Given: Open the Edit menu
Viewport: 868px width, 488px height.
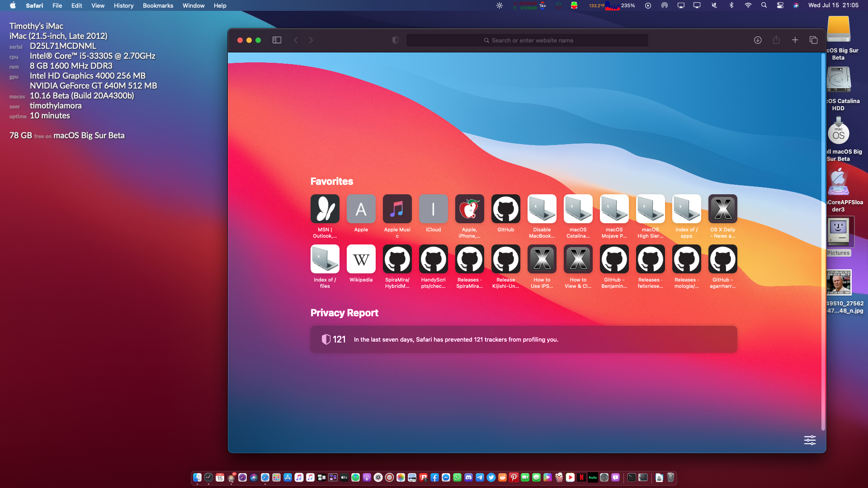Looking at the screenshot, I should coord(76,5).
